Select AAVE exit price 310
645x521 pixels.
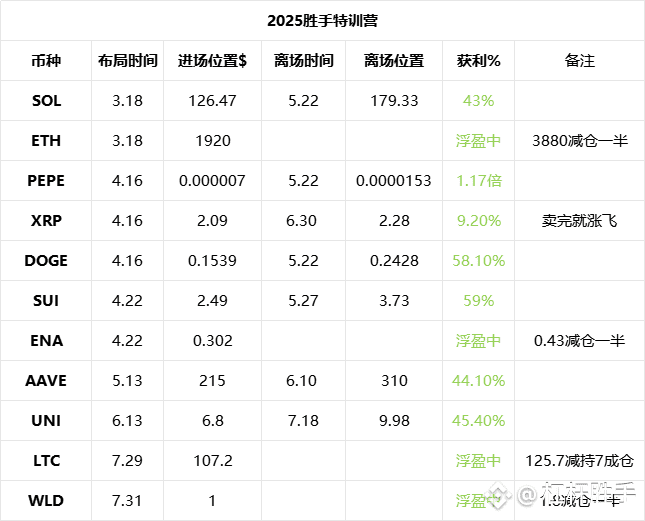pyautogui.click(x=394, y=381)
